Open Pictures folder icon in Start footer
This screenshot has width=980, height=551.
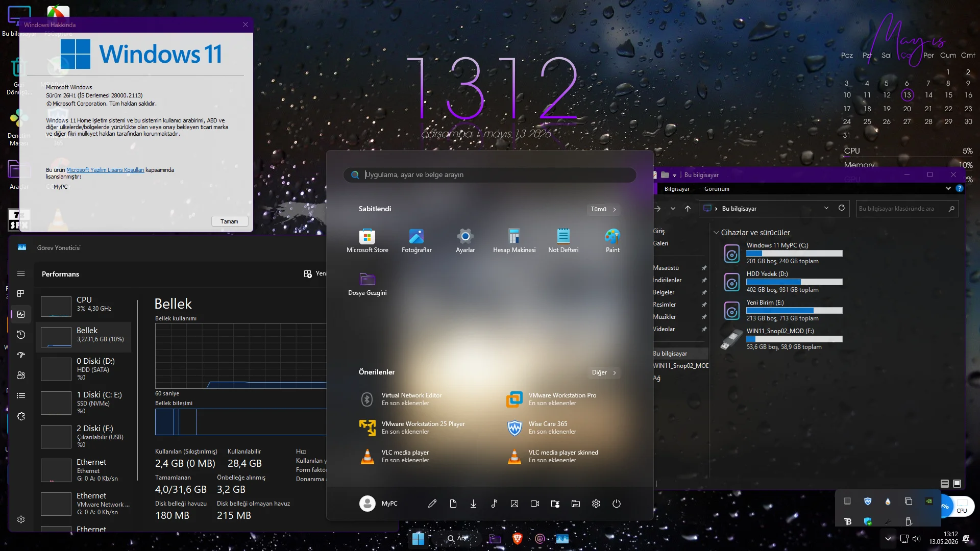[x=514, y=504]
